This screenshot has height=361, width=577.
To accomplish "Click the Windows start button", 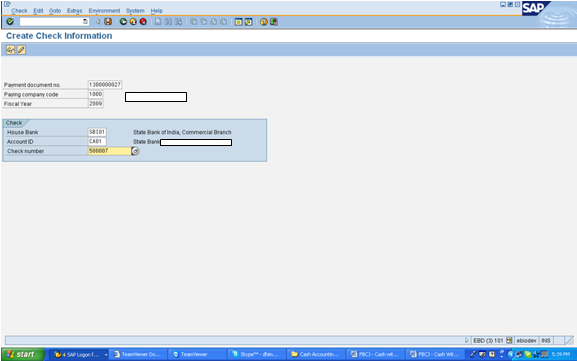I will [23, 354].
